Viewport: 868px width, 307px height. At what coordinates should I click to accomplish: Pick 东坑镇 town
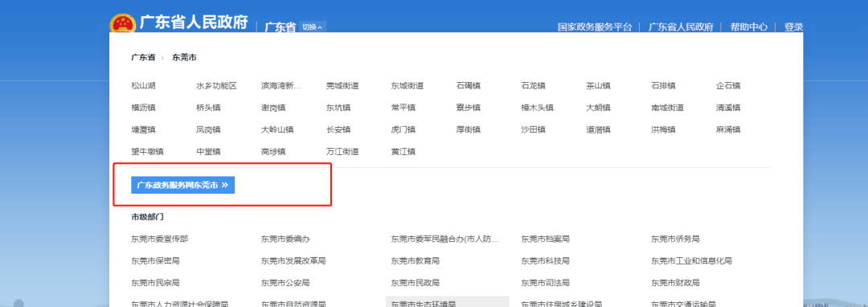point(338,108)
